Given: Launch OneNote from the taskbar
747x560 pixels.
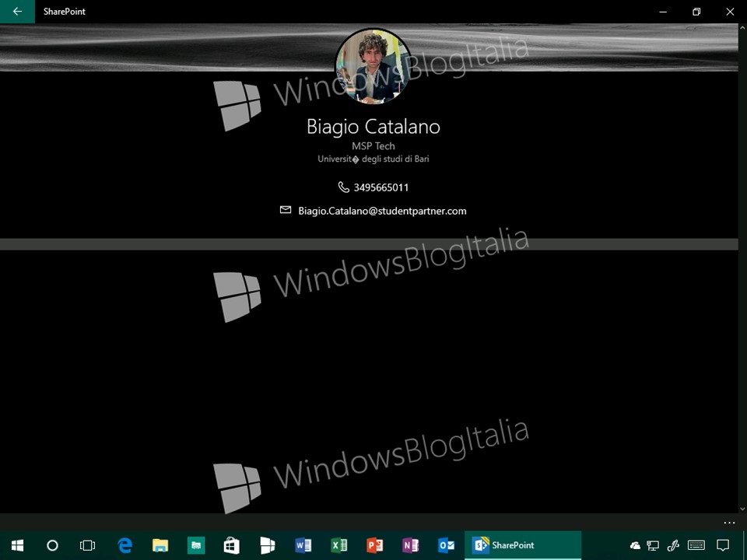Looking at the screenshot, I should click(x=410, y=545).
